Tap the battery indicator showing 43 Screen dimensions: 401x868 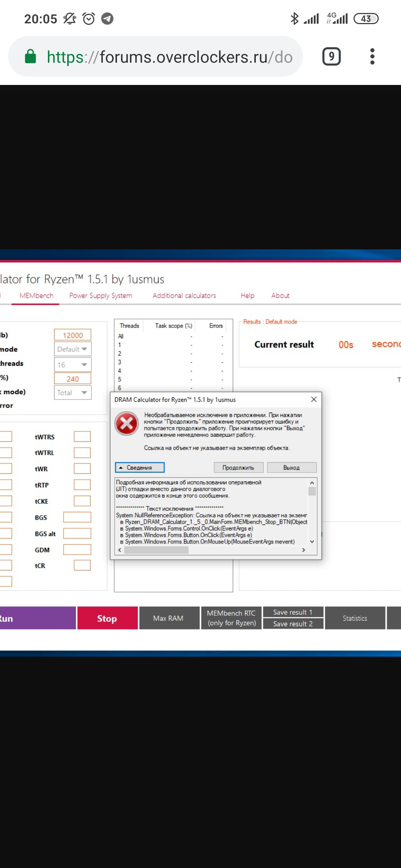pyautogui.click(x=366, y=19)
